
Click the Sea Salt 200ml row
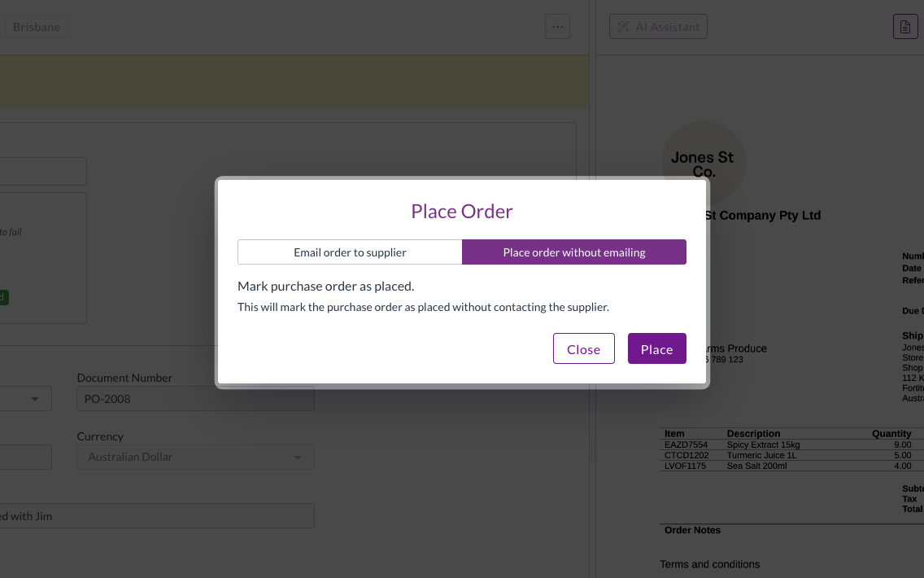click(x=791, y=466)
